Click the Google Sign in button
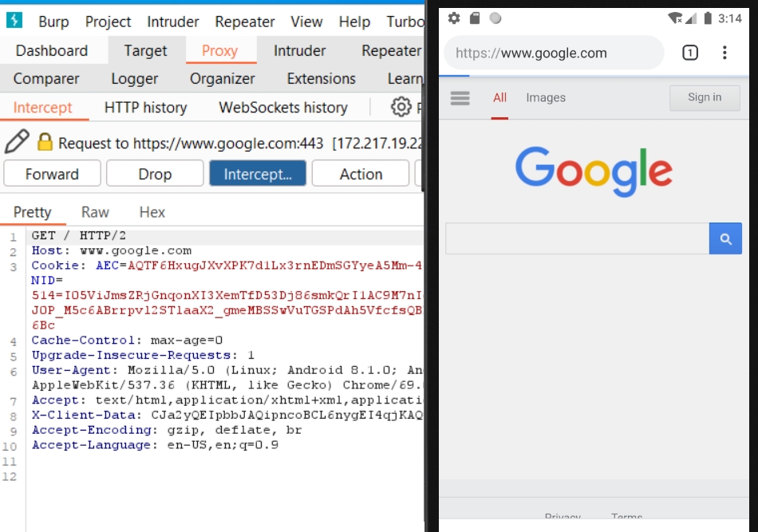The height and width of the screenshot is (532, 758). [705, 97]
